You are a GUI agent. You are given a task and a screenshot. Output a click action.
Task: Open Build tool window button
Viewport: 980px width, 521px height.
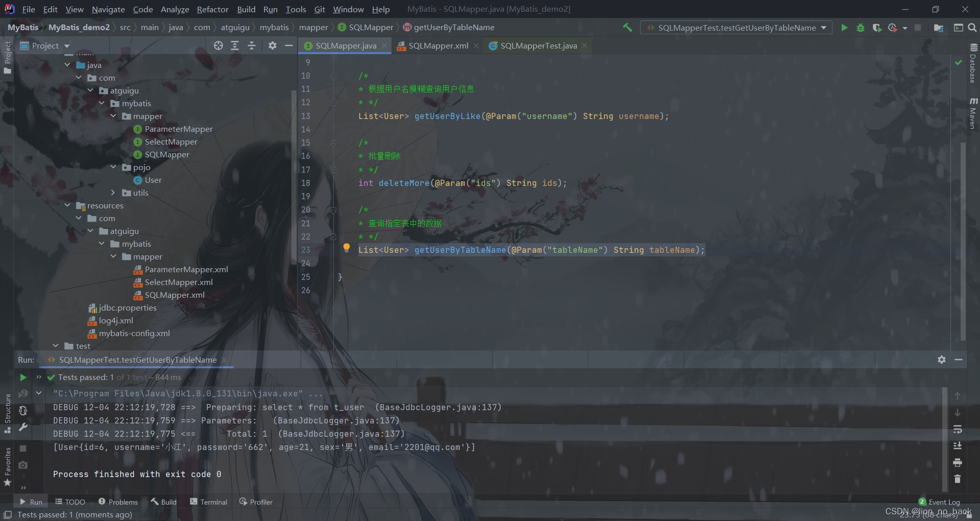tap(163, 502)
